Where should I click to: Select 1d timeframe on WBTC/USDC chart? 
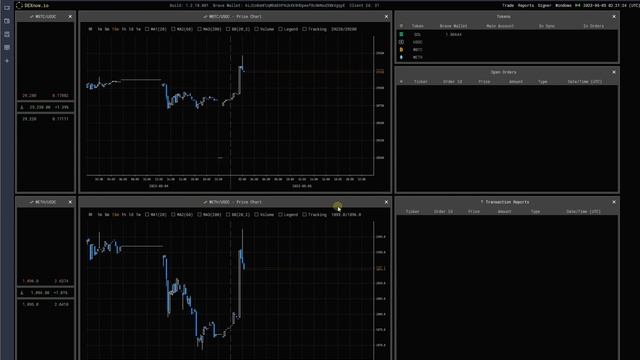[131, 29]
